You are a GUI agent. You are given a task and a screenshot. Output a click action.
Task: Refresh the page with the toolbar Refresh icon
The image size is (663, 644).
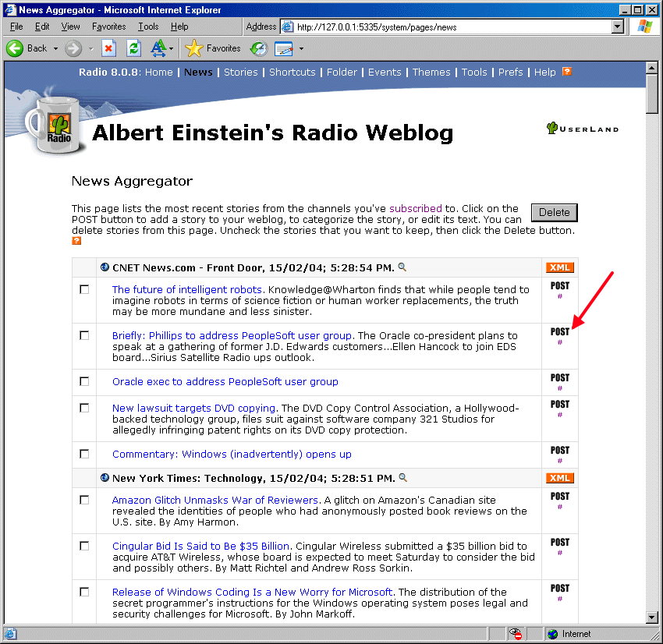click(133, 48)
